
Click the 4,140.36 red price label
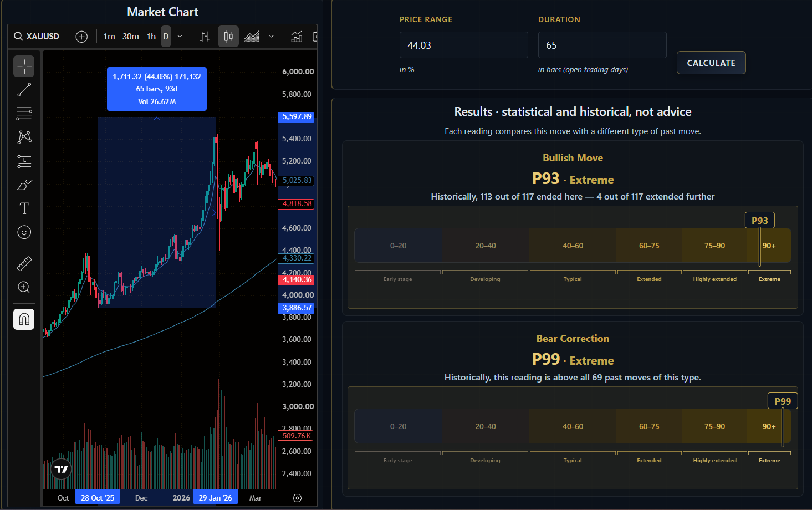click(x=297, y=280)
